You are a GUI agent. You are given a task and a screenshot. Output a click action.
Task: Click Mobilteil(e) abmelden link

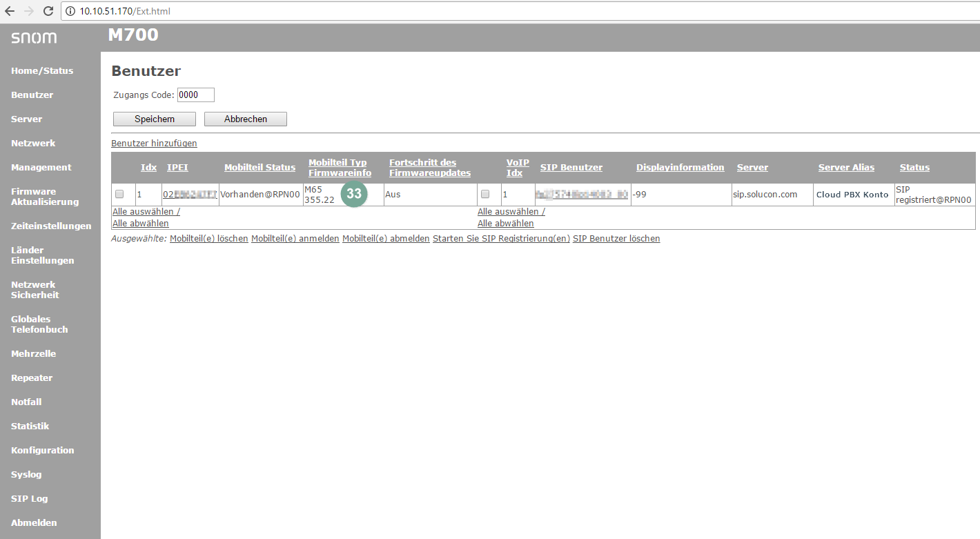coord(386,239)
